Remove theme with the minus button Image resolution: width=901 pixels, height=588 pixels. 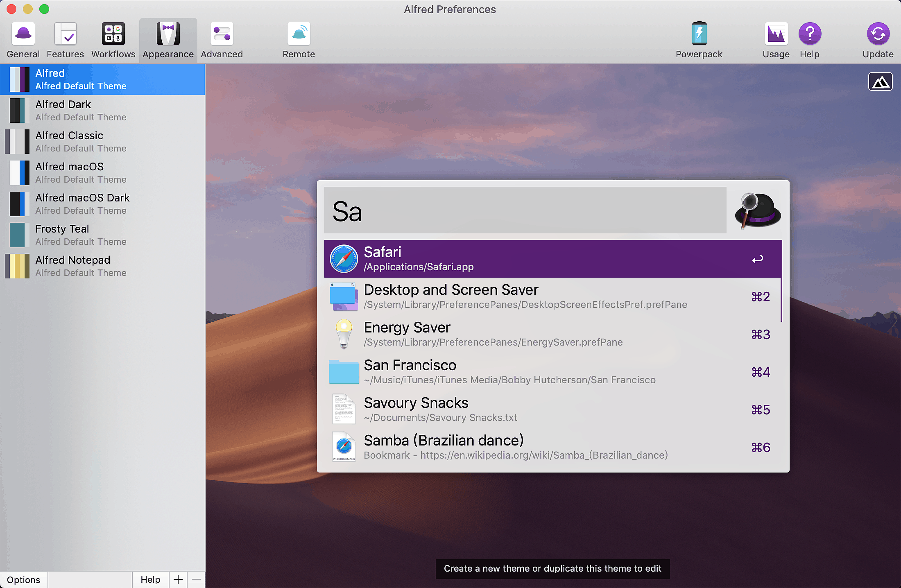(x=196, y=580)
